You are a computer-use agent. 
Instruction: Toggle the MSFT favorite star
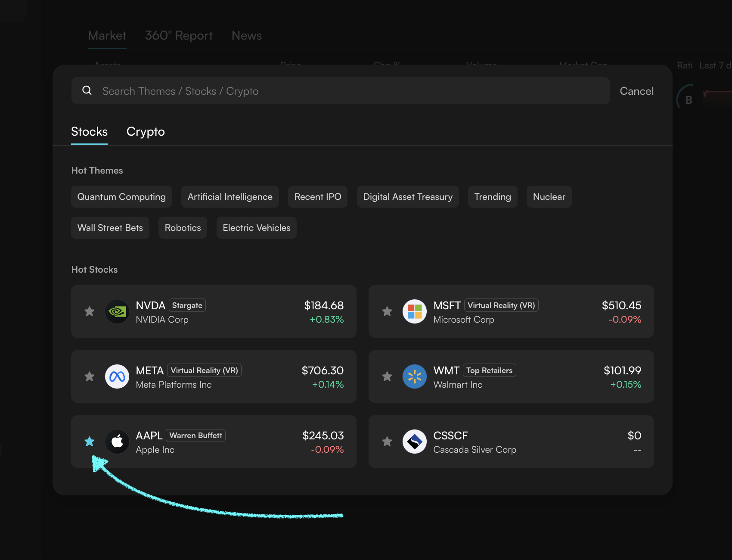(387, 311)
